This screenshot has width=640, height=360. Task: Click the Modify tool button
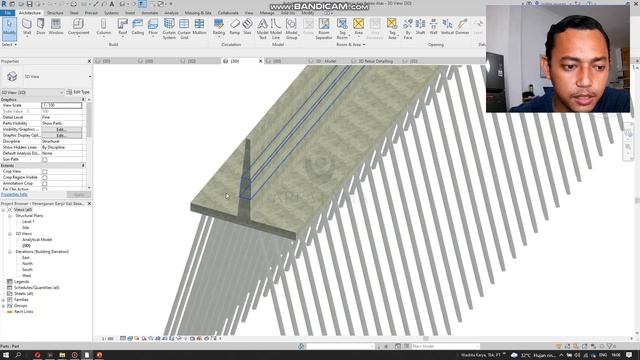click(9, 29)
